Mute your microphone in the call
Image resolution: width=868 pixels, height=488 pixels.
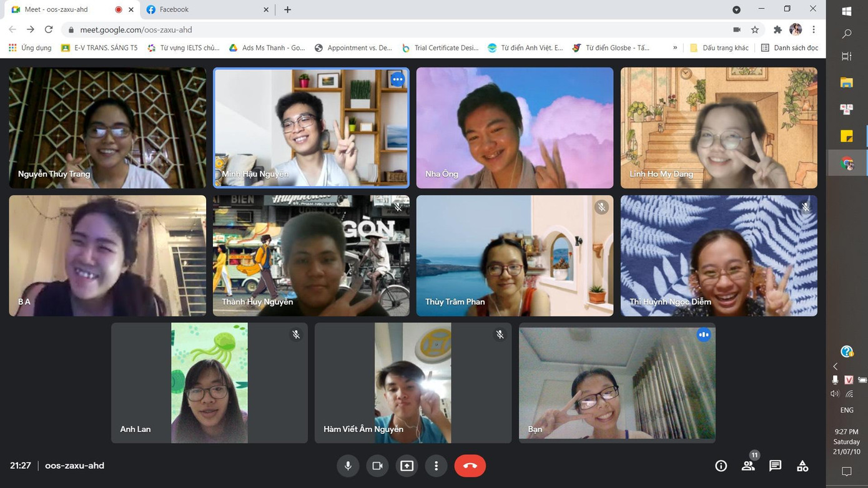[x=348, y=466]
